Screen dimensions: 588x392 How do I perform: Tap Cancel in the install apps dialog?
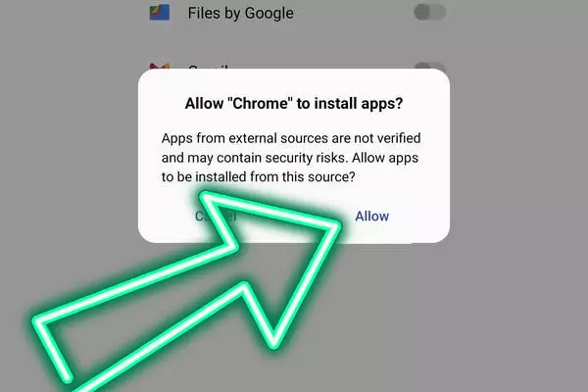tap(216, 216)
